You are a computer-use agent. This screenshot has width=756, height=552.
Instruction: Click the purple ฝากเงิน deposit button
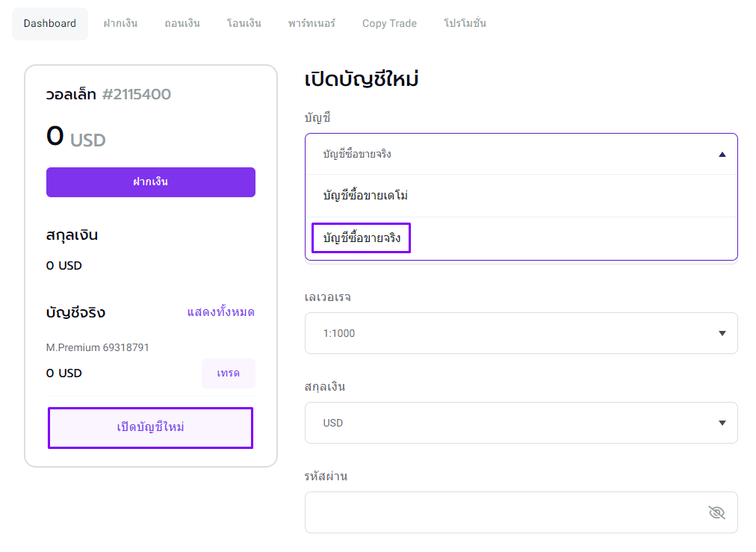(151, 182)
